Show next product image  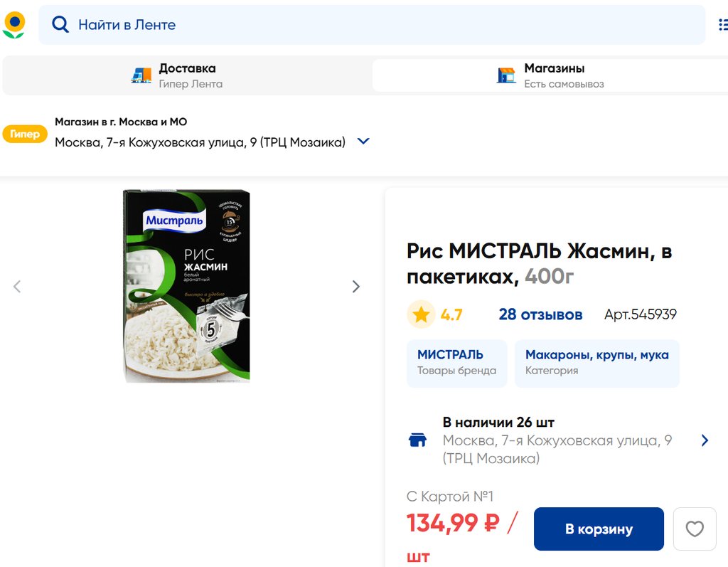(x=356, y=287)
